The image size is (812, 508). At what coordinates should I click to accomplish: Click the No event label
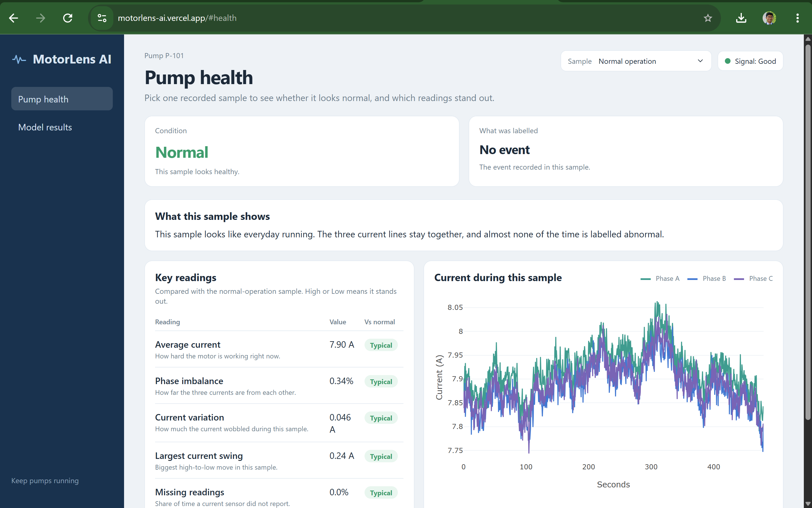pyautogui.click(x=504, y=150)
